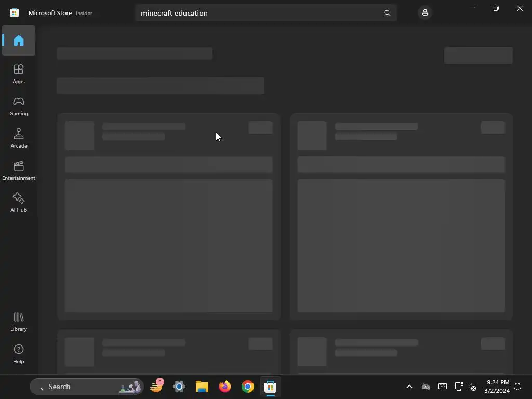The width and height of the screenshot is (532, 399).
Task: Launch Google Chrome from the taskbar
Action: 248,387
